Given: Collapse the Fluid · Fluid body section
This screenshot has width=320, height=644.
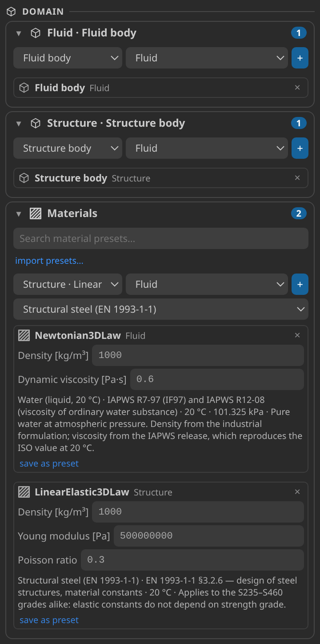Looking at the screenshot, I should tap(19, 33).
